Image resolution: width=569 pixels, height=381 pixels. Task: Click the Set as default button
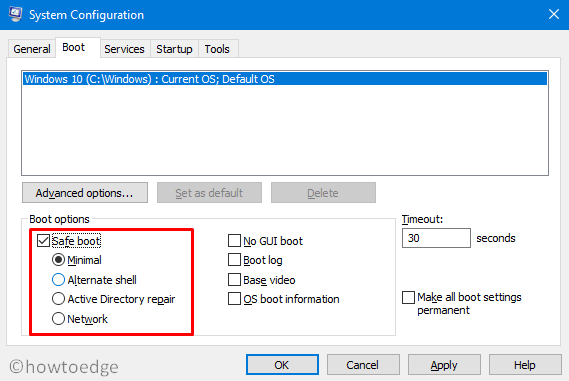pyautogui.click(x=209, y=193)
